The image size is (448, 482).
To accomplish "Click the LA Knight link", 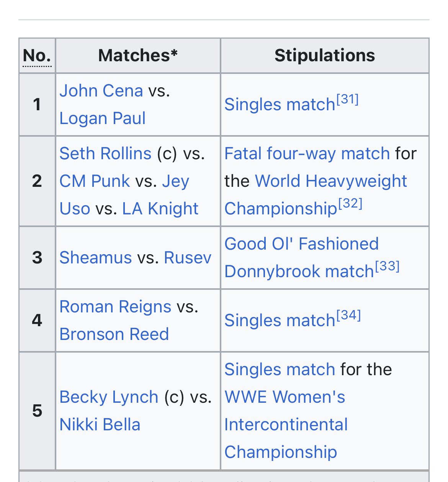I will point(160,209).
